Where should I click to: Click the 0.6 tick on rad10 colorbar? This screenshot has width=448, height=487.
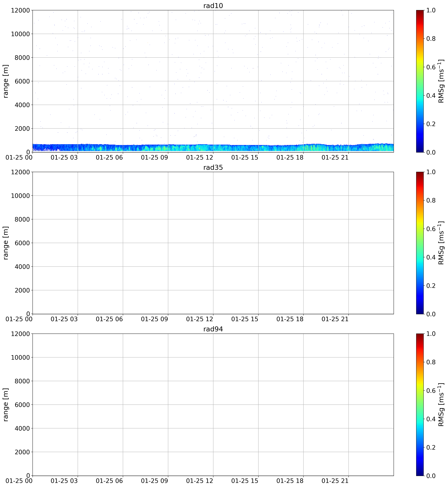point(431,67)
